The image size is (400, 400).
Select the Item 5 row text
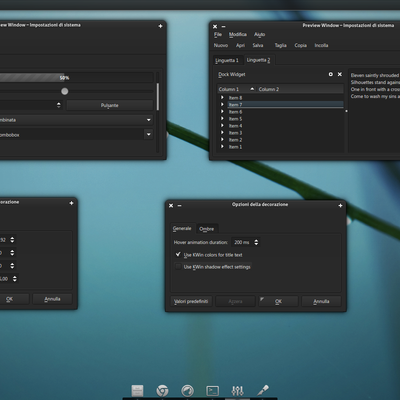pos(235,119)
